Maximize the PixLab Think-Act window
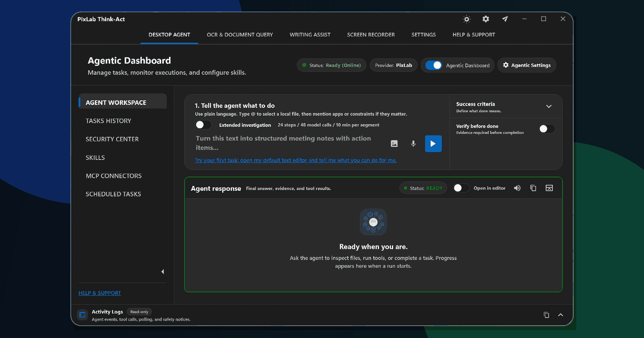This screenshot has width=644, height=338. pos(543,19)
